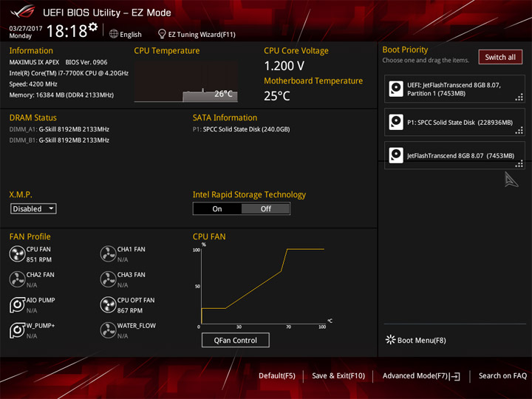This screenshot has width=532, height=399.
Task: Click disk icon of P1 SPCC Solid State Disk
Action: point(396,122)
